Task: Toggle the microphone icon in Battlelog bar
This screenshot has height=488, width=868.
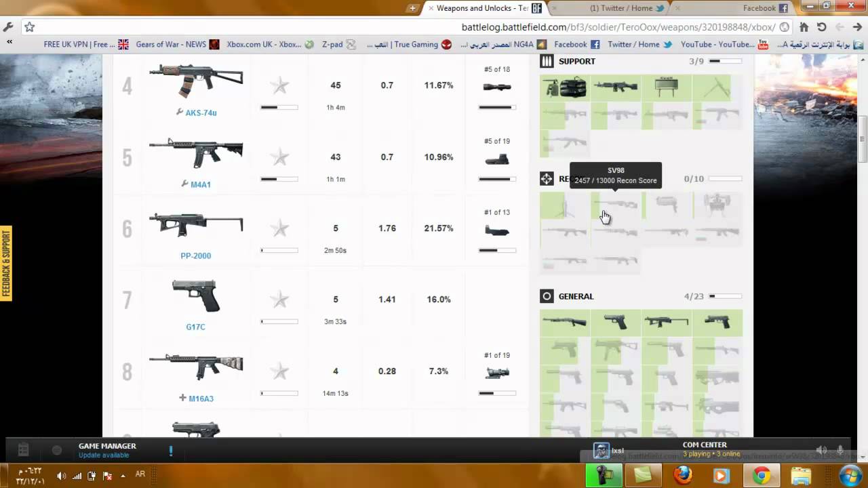Action: coord(840,450)
